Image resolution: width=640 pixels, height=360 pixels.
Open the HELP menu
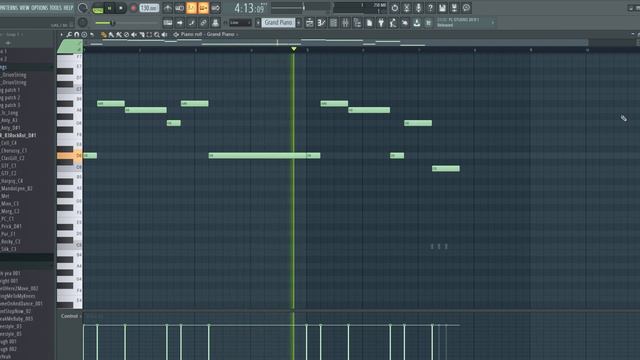pos(68,8)
